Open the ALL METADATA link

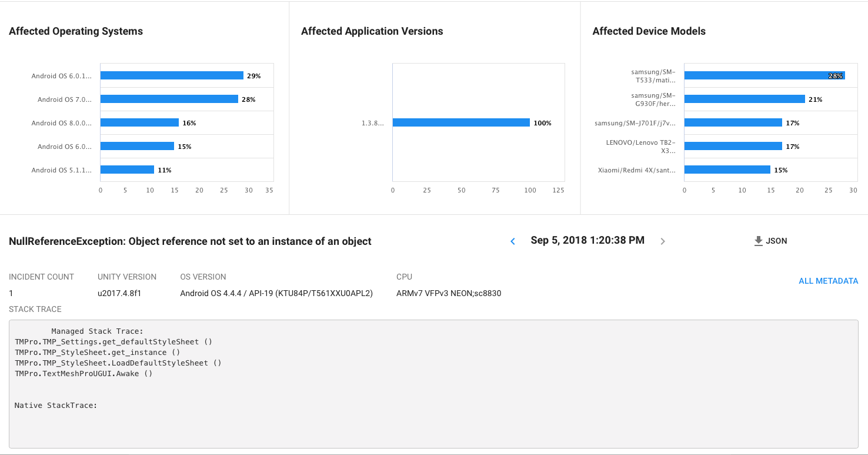828,281
